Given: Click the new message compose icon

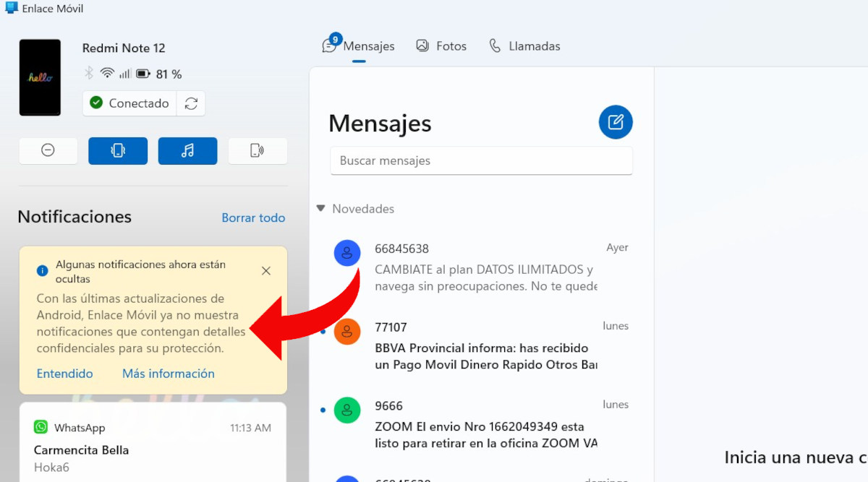Looking at the screenshot, I should (x=616, y=122).
